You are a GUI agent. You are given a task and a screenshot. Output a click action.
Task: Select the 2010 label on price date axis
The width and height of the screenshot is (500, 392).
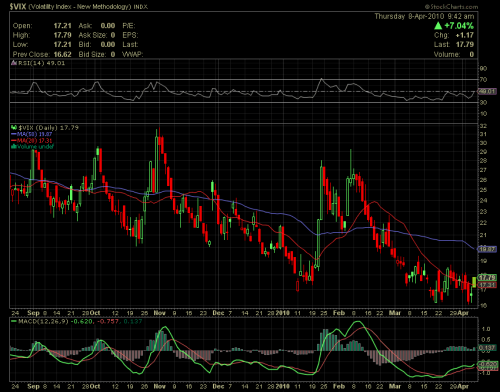pos(283,313)
